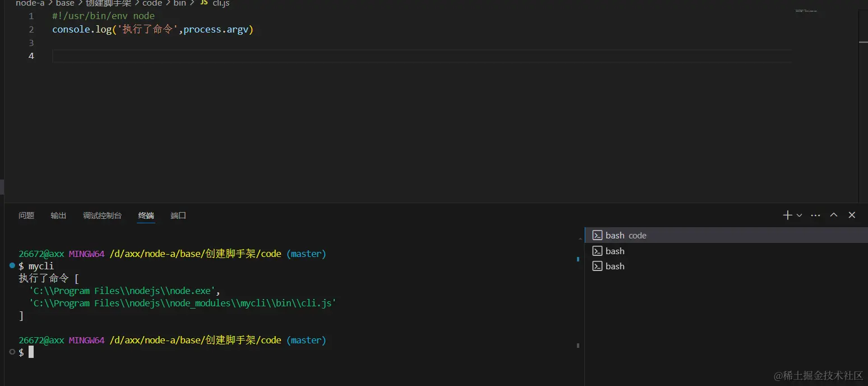Open the 调试控制台 tab
Screen dimensions: 868x386
(102, 215)
